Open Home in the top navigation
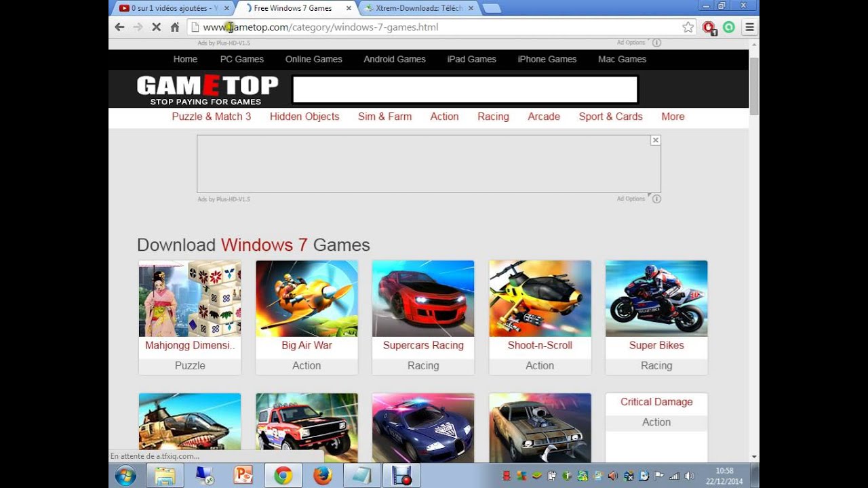 [x=185, y=59]
